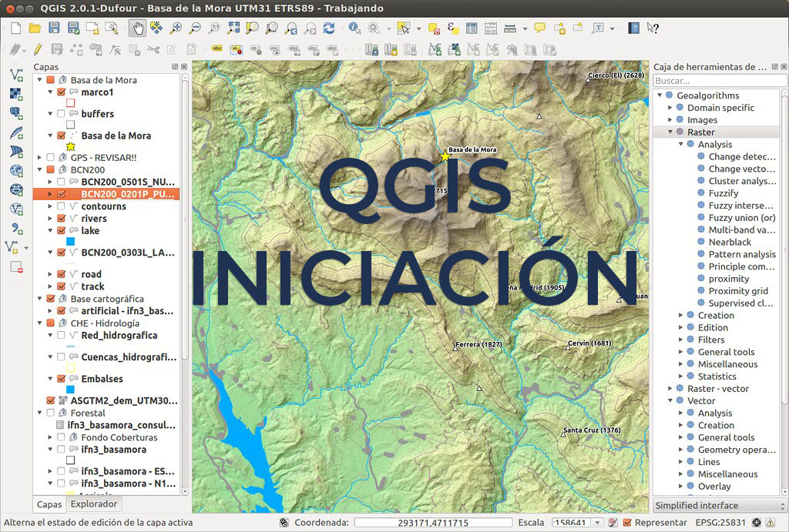The image size is (789, 532).
Task: Collapse the Raster toolbox category
Action: coord(670,132)
